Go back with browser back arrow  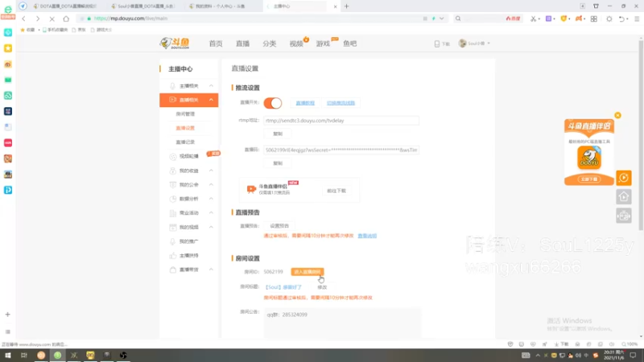pos(24,19)
